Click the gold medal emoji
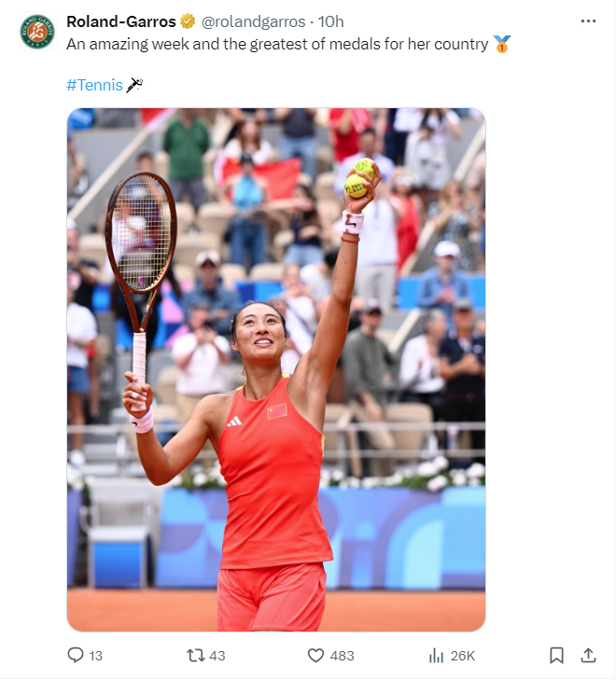616x680 pixels. pyautogui.click(x=501, y=44)
